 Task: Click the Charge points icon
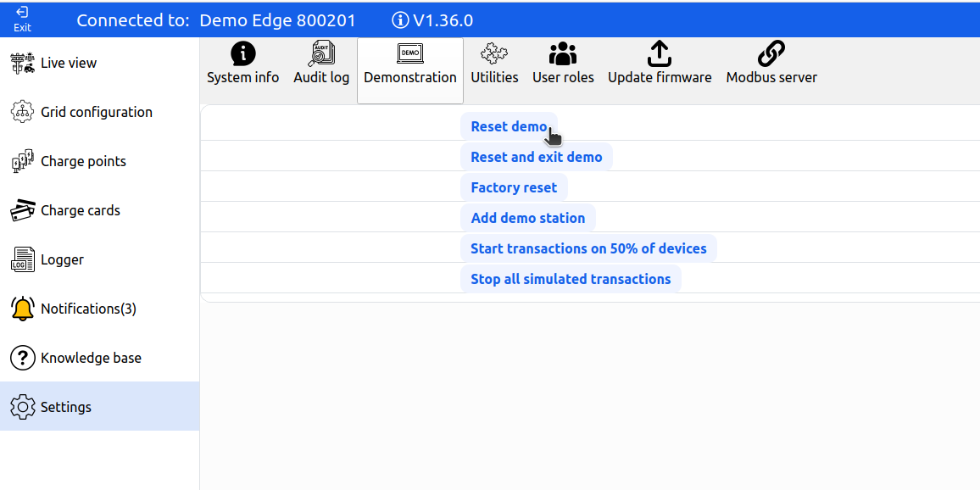tap(23, 161)
